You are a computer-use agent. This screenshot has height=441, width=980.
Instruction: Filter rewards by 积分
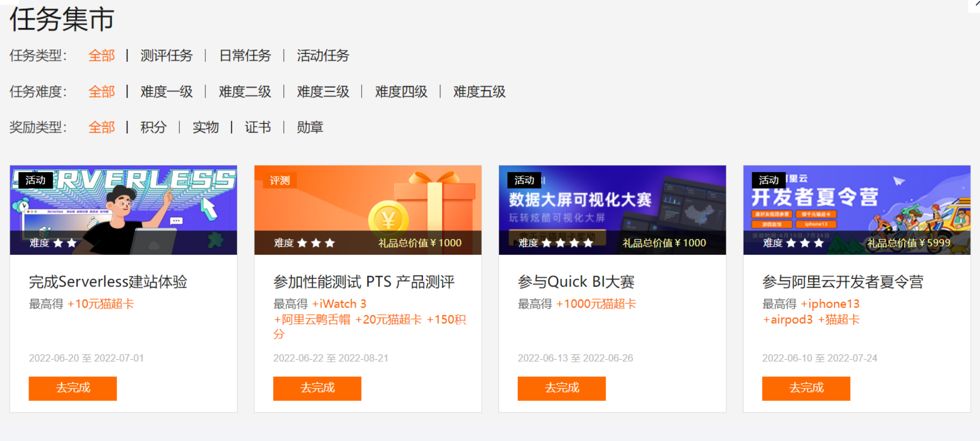[x=154, y=128]
